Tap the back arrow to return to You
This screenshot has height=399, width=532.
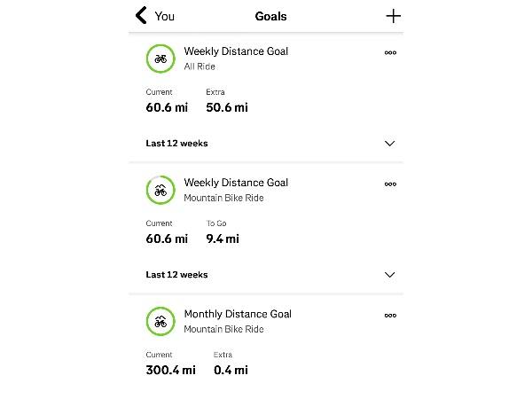[x=141, y=16]
